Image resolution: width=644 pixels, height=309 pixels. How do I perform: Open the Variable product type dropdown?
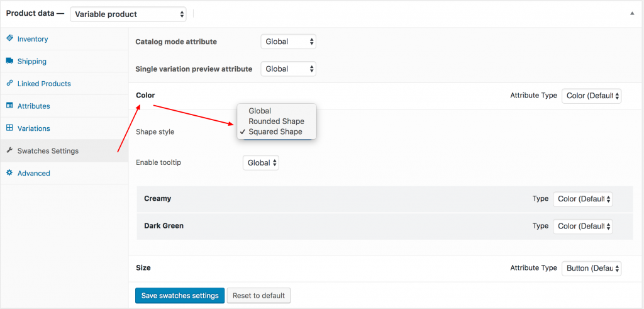pyautogui.click(x=128, y=14)
